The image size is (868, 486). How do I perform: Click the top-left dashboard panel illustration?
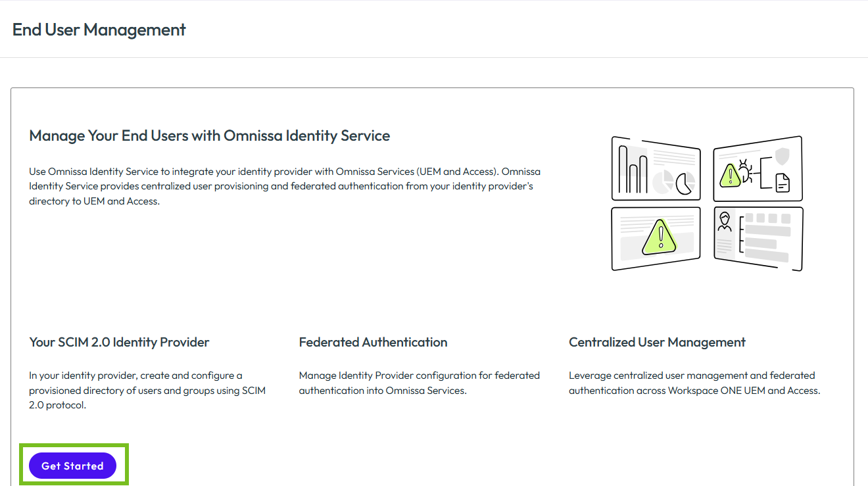[656, 168]
